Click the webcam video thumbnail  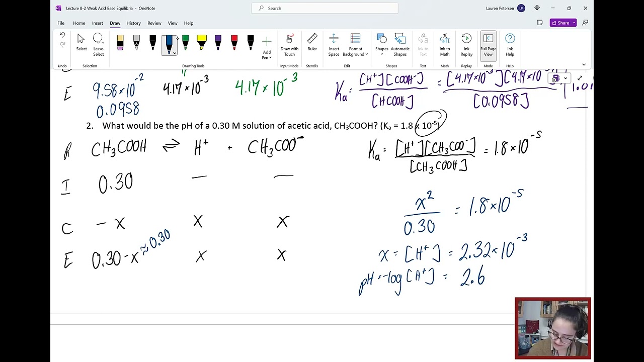click(552, 329)
